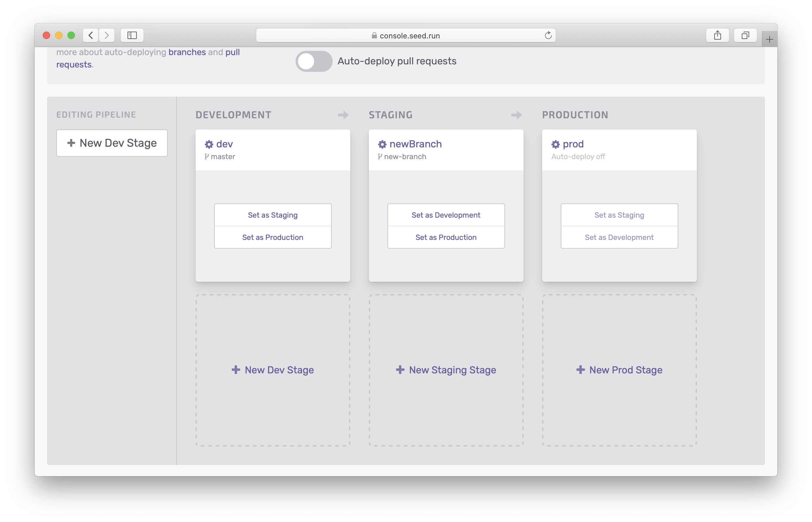Go forward with Safari forward arrow

pos(107,35)
